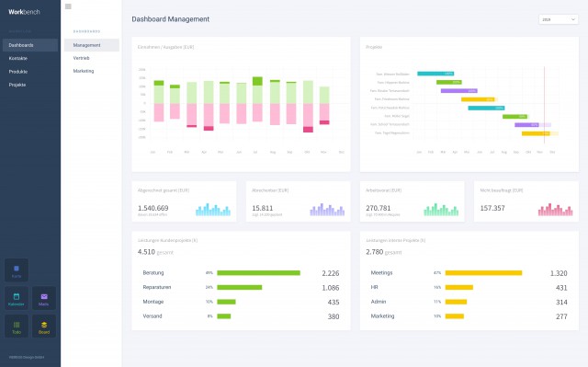
Task: Open the Mails envelope icon
Action: (44, 296)
